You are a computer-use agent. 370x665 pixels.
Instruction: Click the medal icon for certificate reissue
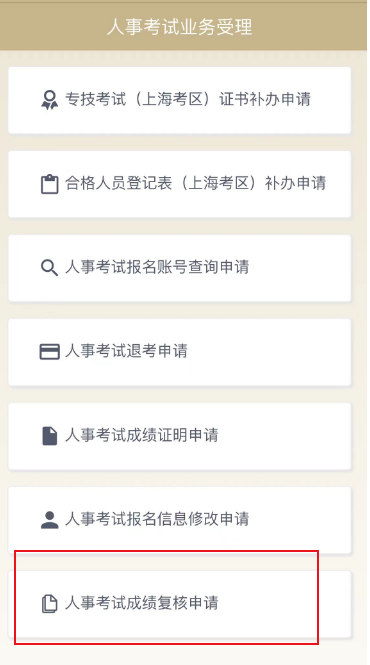(x=50, y=100)
